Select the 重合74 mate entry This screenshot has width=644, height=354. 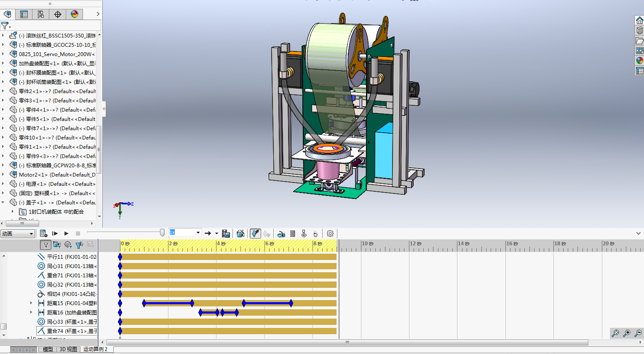[67, 331]
